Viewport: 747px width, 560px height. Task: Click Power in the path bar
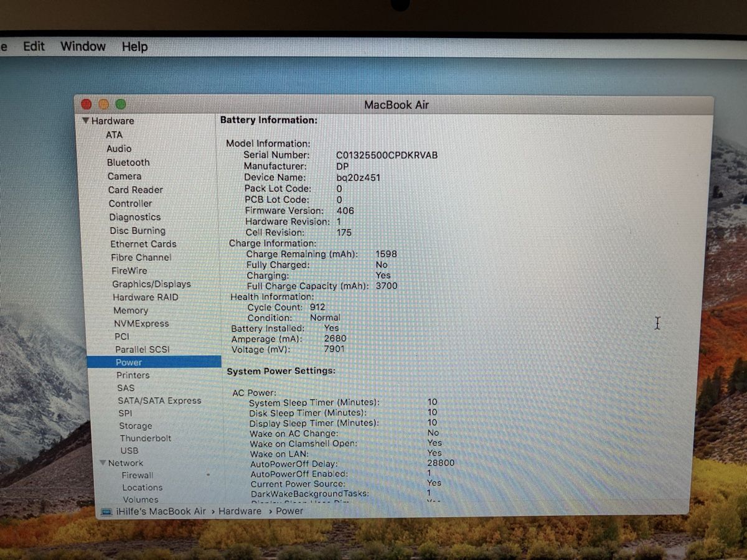289,511
